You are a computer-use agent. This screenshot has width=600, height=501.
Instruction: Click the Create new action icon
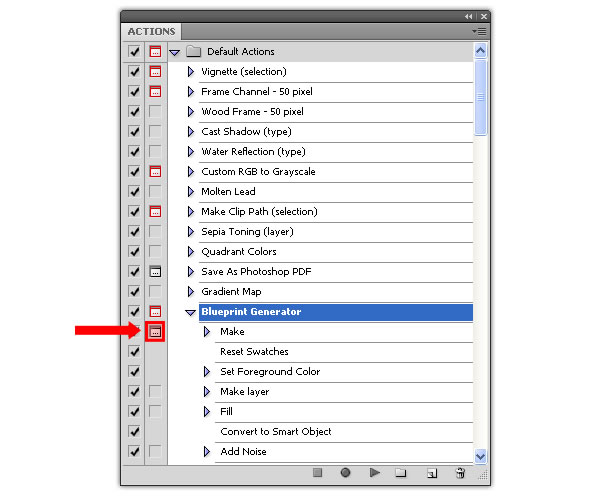[432, 473]
